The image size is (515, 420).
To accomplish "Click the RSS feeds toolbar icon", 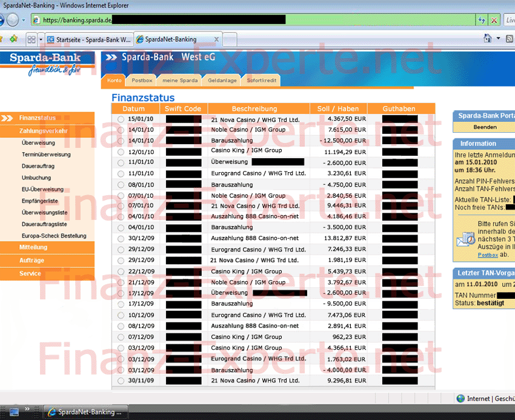I will click(x=510, y=39).
